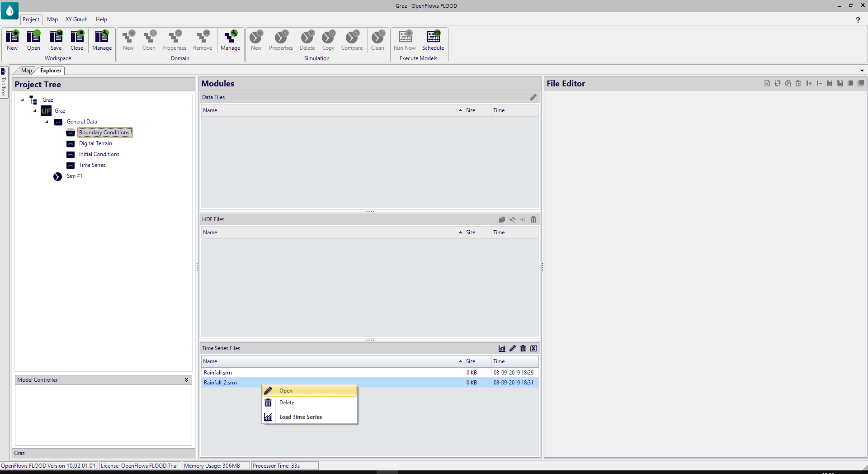Create a new Simulation
This screenshot has width=868, height=474.
[256, 40]
